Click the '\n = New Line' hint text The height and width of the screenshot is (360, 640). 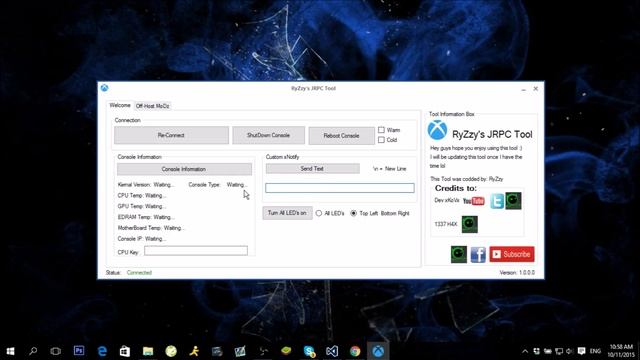click(x=390, y=169)
